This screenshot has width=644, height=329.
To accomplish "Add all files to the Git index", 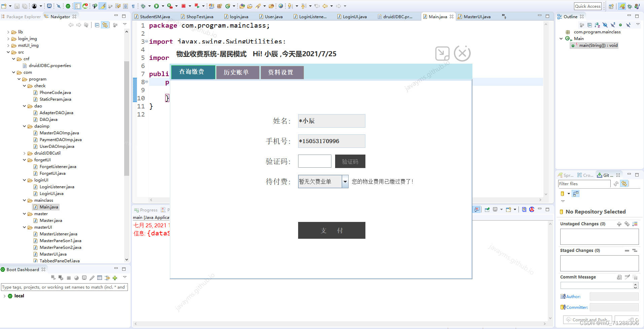I will click(x=627, y=224).
